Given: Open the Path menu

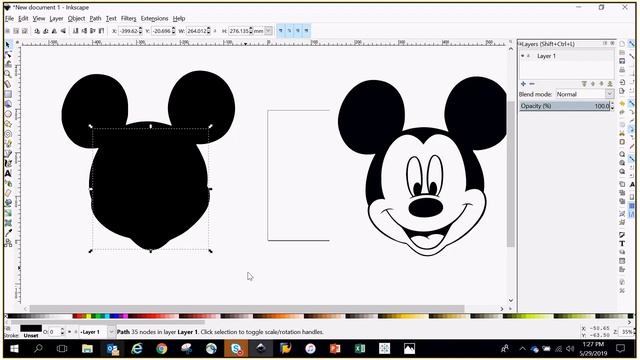Looking at the screenshot, I should click(95, 18).
